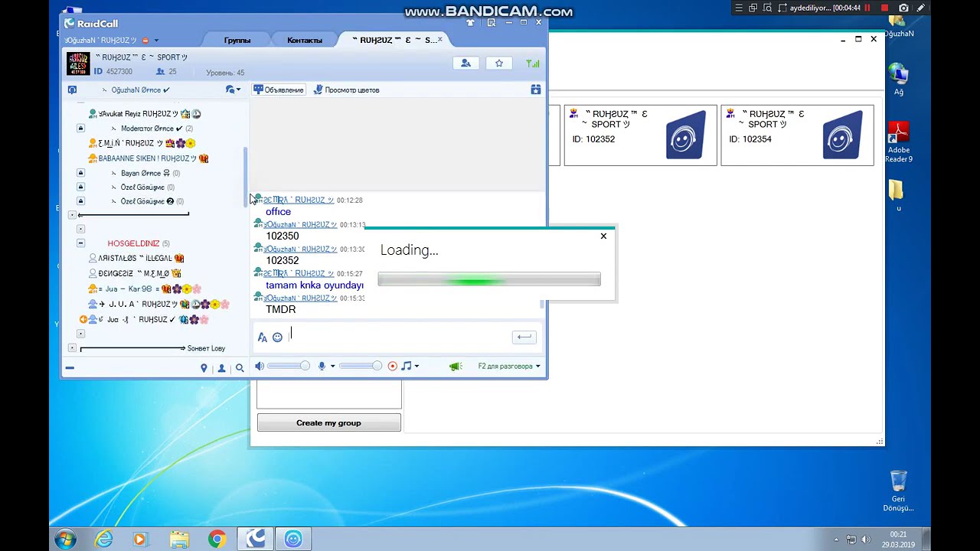The height and width of the screenshot is (551, 980).
Task: Mute the microphone icon
Action: tap(322, 366)
